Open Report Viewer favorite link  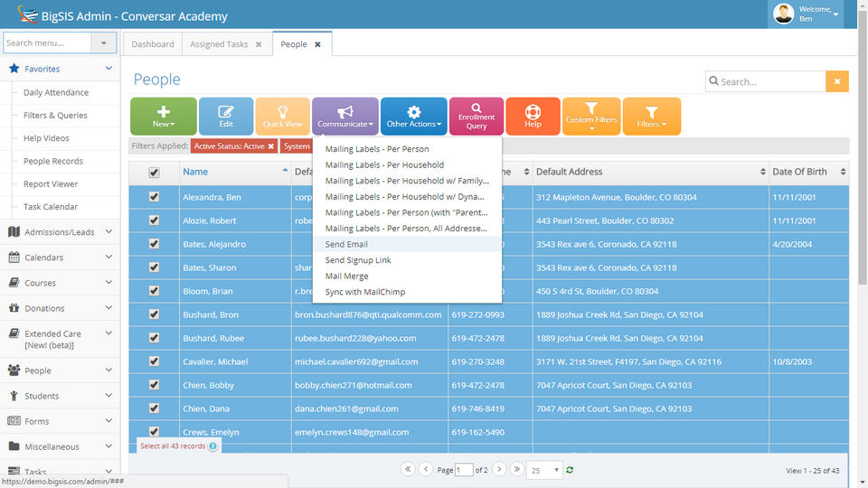pos(51,183)
